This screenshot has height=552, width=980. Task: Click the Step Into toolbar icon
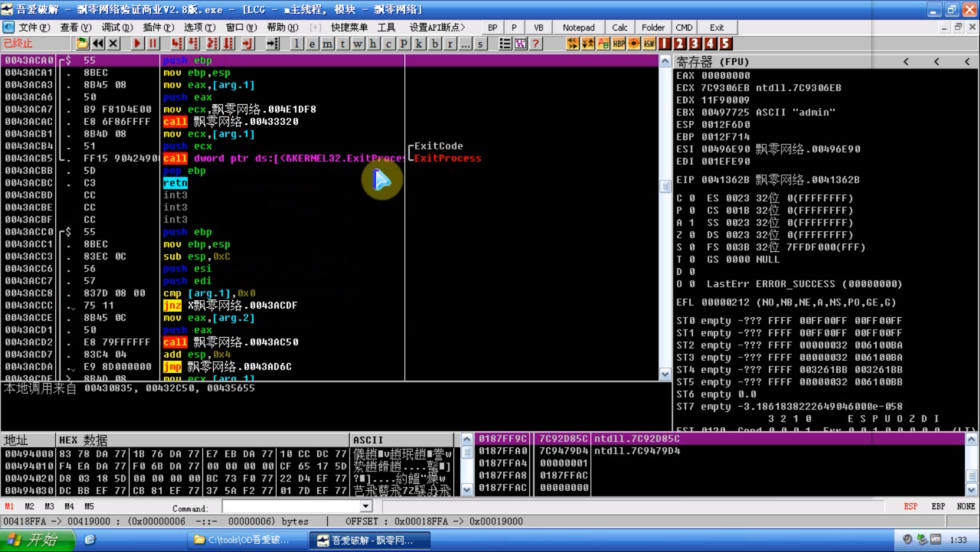(177, 44)
